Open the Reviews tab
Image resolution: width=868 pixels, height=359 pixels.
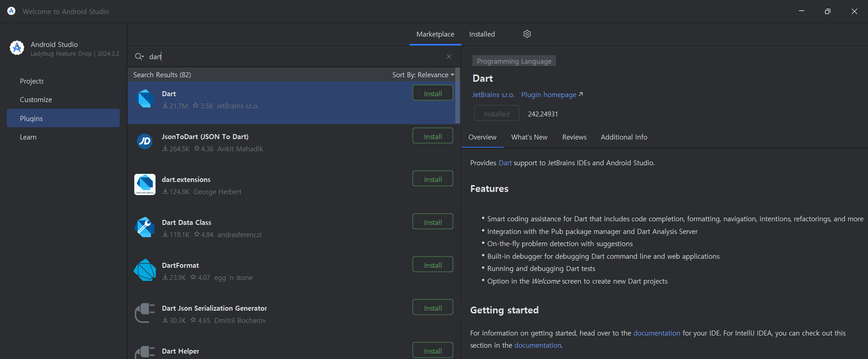(x=575, y=137)
